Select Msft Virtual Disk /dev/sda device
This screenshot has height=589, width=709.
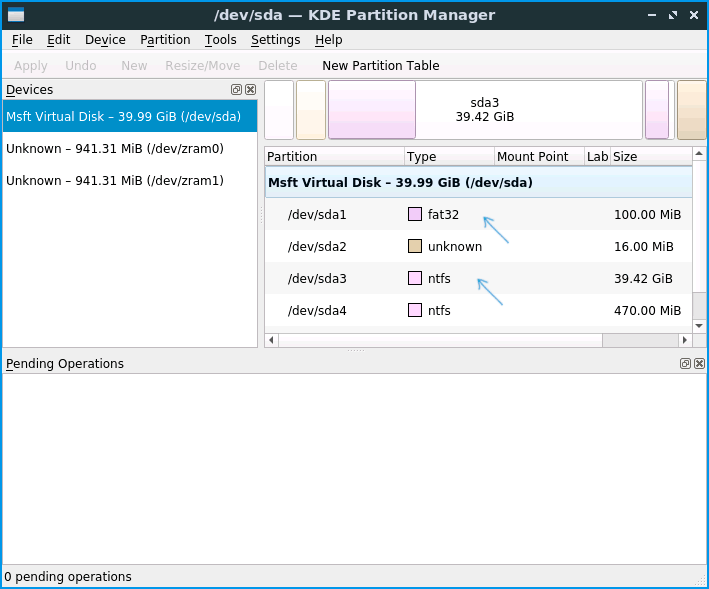click(130, 116)
